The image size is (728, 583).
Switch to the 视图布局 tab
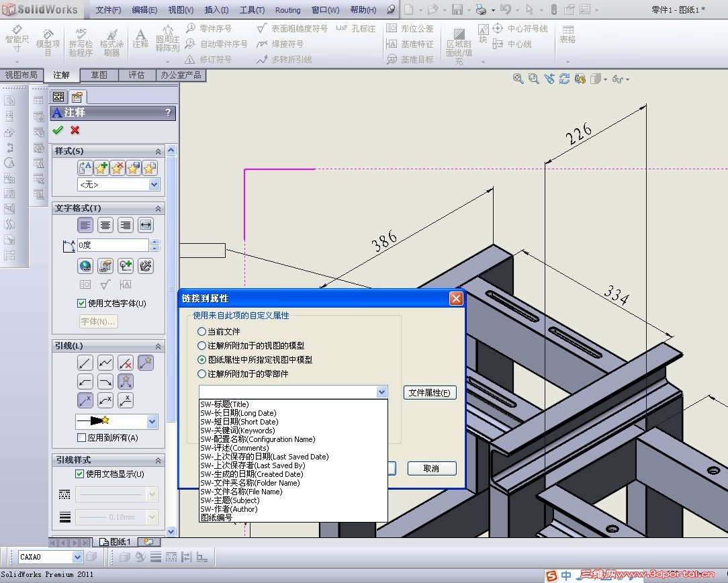(21, 75)
